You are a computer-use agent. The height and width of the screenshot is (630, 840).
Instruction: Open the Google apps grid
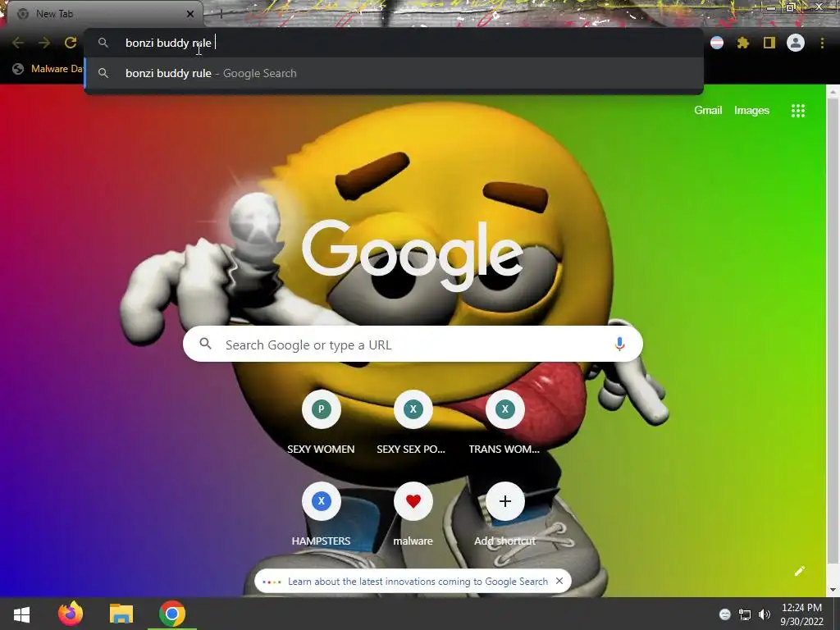pyautogui.click(x=797, y=111)
